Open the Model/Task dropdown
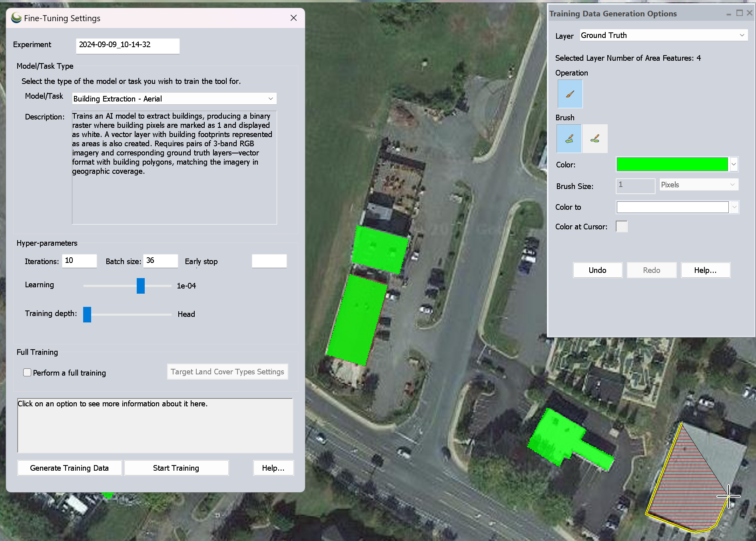Viewport: 756px width, 541px height. (x=174, y=99)
